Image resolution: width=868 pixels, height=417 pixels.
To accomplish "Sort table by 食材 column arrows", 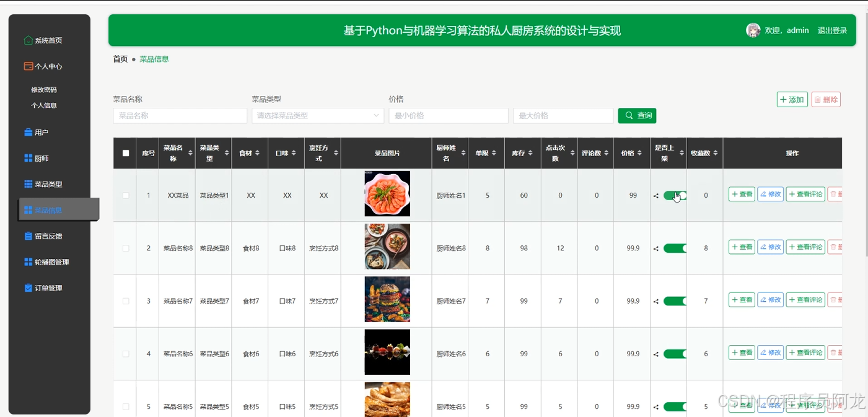I will pyautogui.click(x=257, y=153).
